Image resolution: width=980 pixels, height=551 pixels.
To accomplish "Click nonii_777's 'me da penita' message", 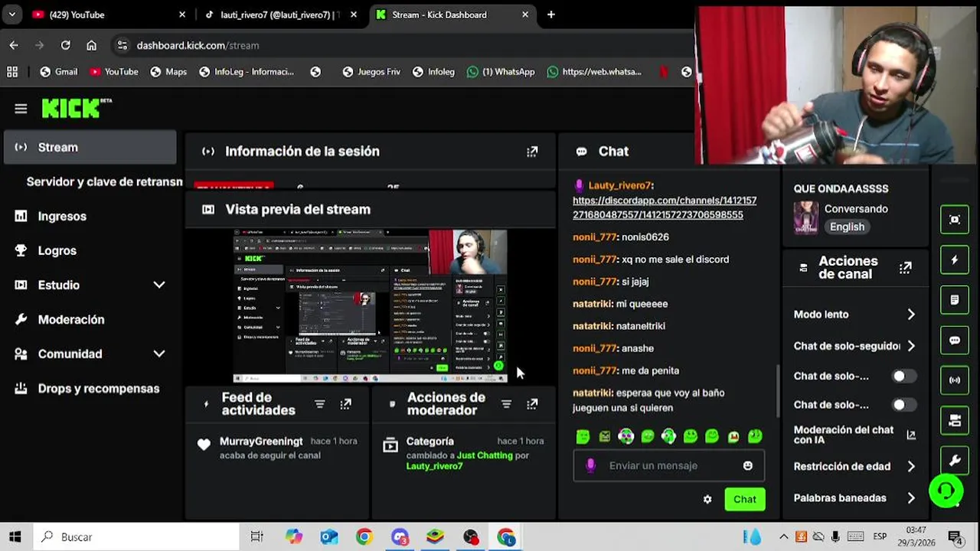I will (x=650, y=370).
